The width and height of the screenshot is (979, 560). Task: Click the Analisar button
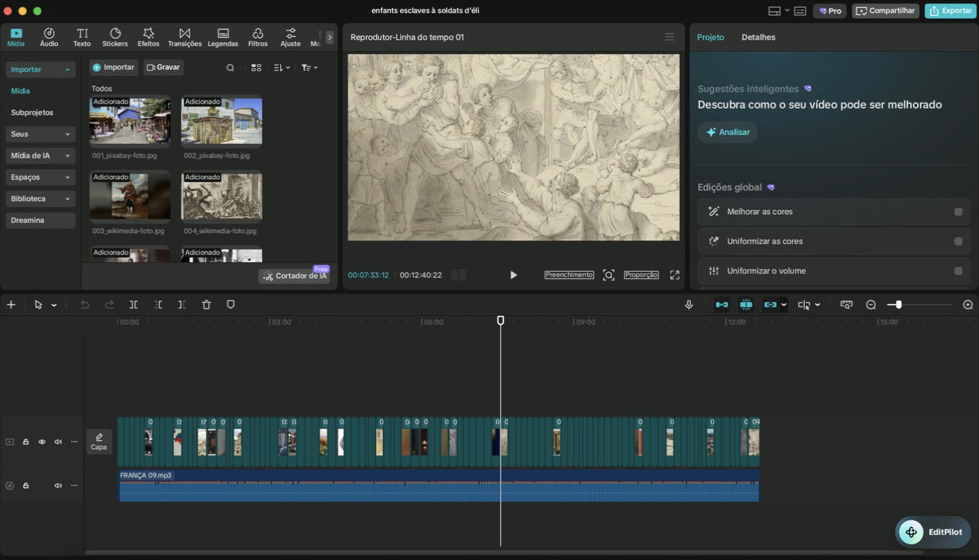pos(728,132)
